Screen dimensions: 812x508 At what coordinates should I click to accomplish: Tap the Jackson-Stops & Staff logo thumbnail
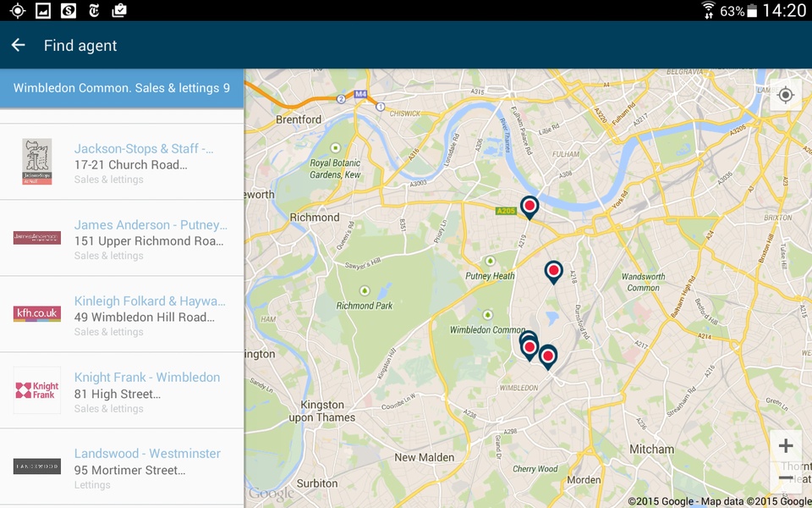point(36,162)
